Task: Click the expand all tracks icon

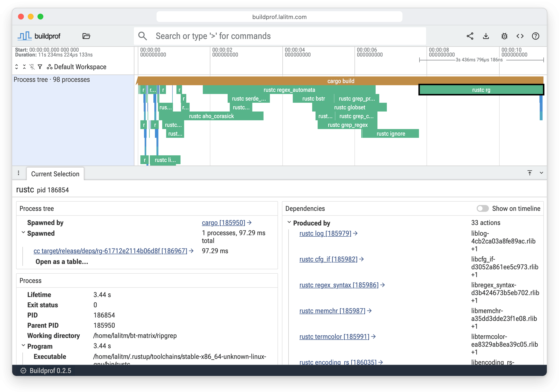Action: pos(17,67)
